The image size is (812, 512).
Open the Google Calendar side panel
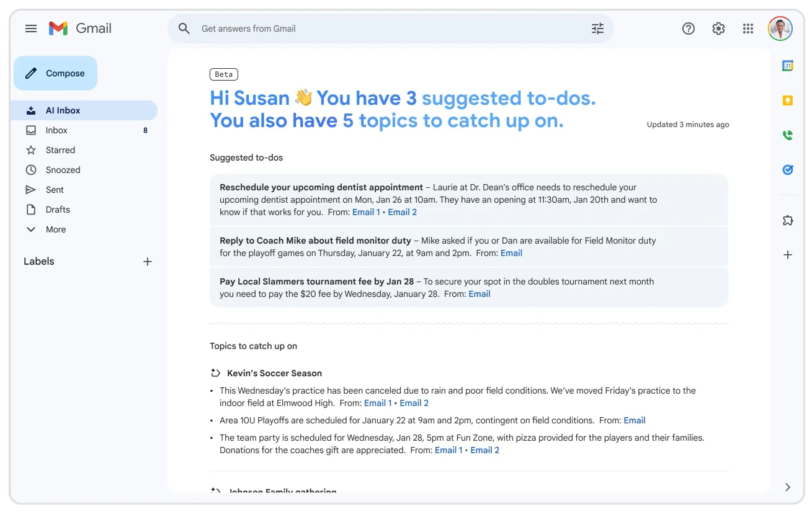pos(787,65)
